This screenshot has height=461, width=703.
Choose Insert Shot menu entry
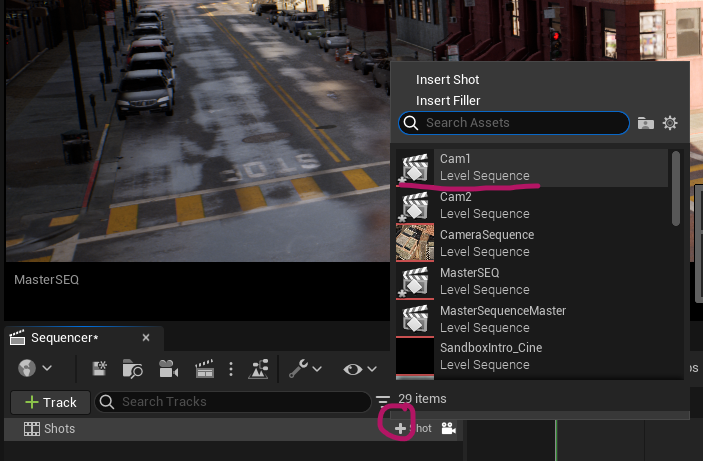[447, 79]
